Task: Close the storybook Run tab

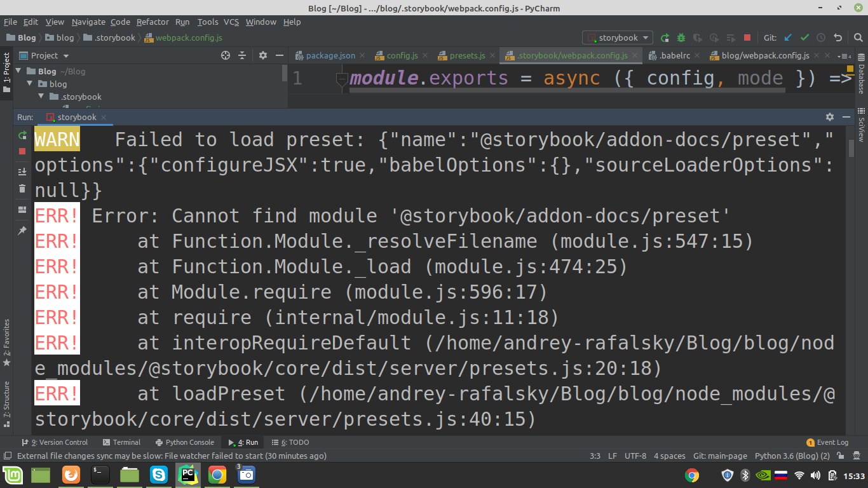Action: point(104,118)
